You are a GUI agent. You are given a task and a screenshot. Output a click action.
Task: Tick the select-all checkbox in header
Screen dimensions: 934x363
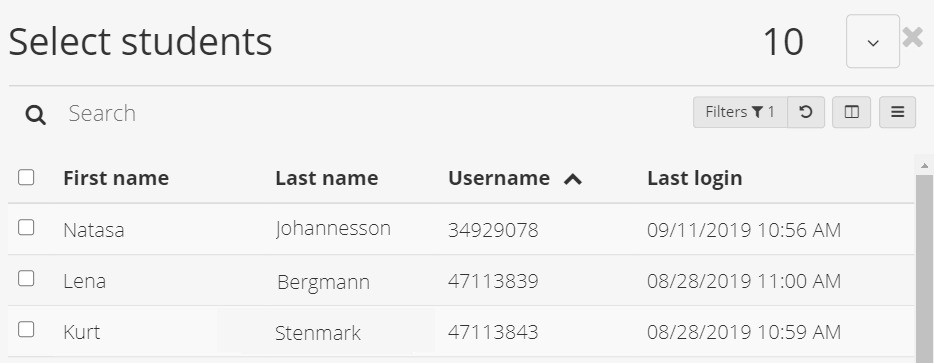click(26, 177)
